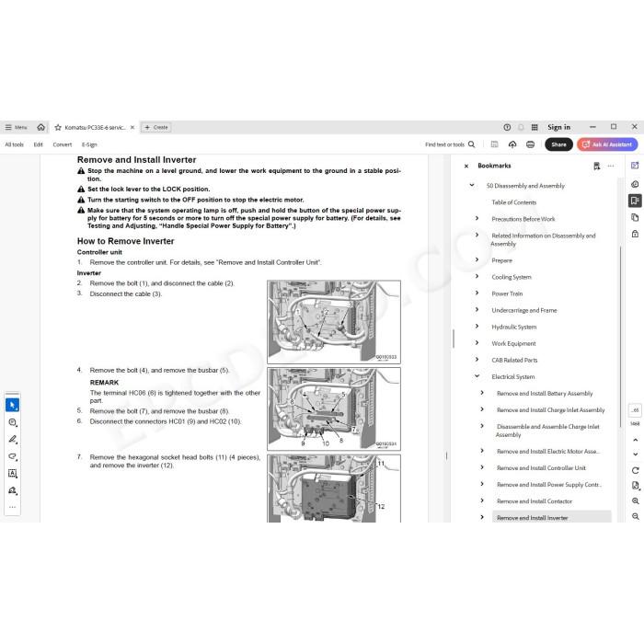644x644 pixels.
Task: Click the Sign in link
Action: coord(558,127)
